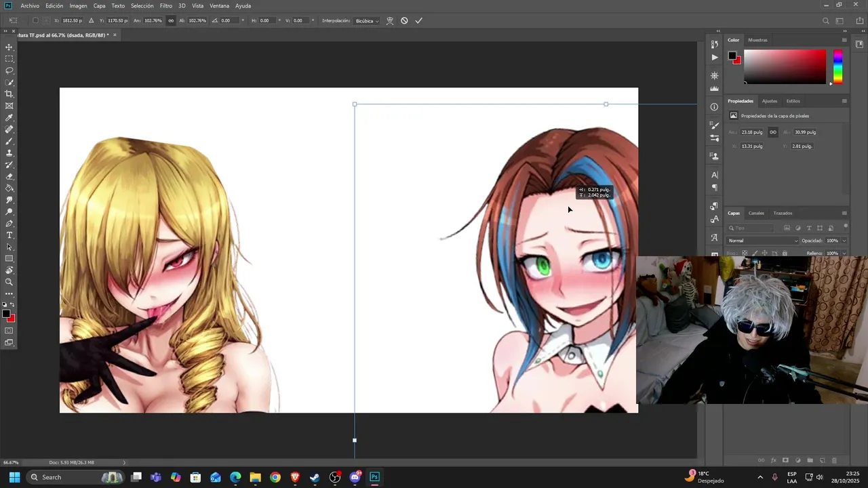Image resolution: width=868 pixels, height=488 pixels.
Task: Switch to the Trazados tab
Action: point(783,213)
